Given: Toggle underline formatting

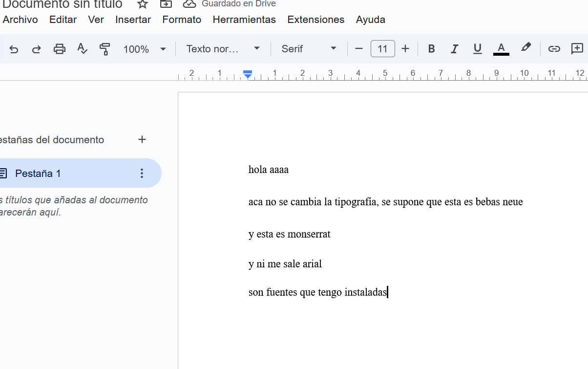Looking at the screenshot, I should (477, 49).
